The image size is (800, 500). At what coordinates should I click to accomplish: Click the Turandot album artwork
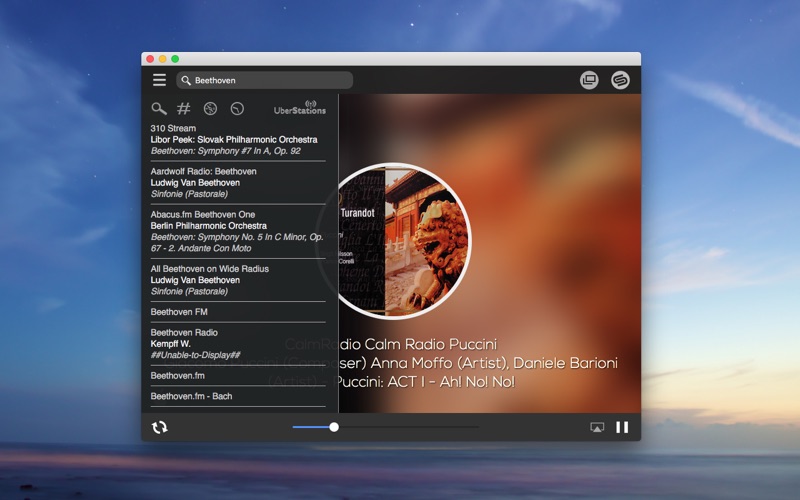403,241
